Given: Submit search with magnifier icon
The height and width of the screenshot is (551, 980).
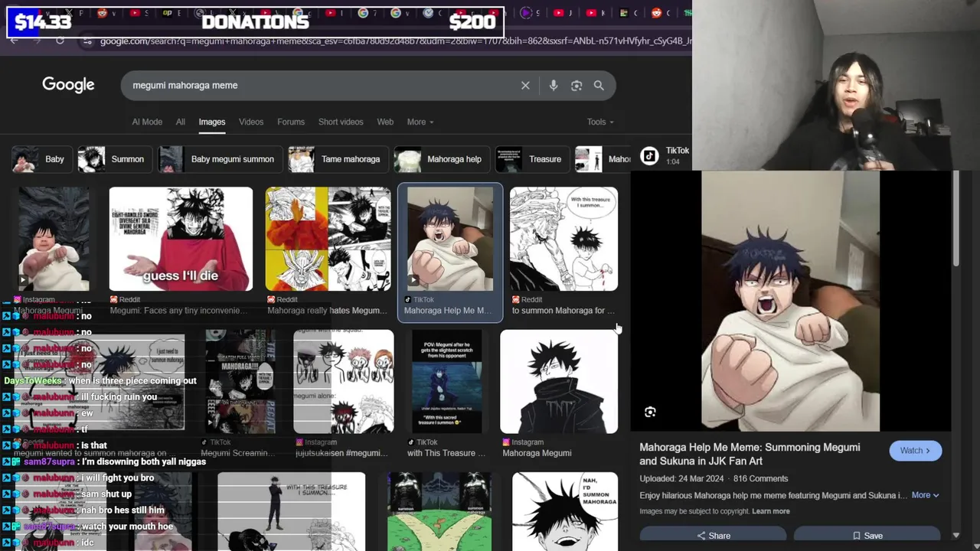Looking at the screenshot, I should [x=599, y=86].
